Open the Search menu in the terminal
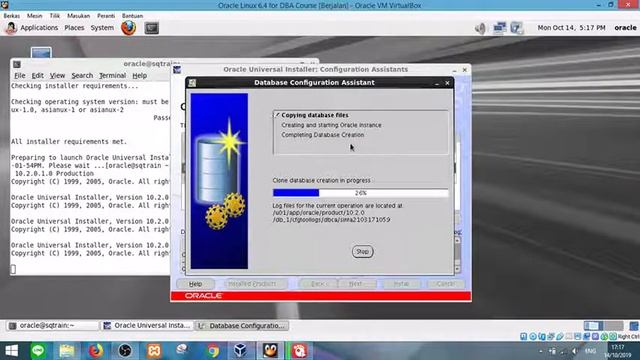Screen dimensions: 640x360 pos(82,76)
